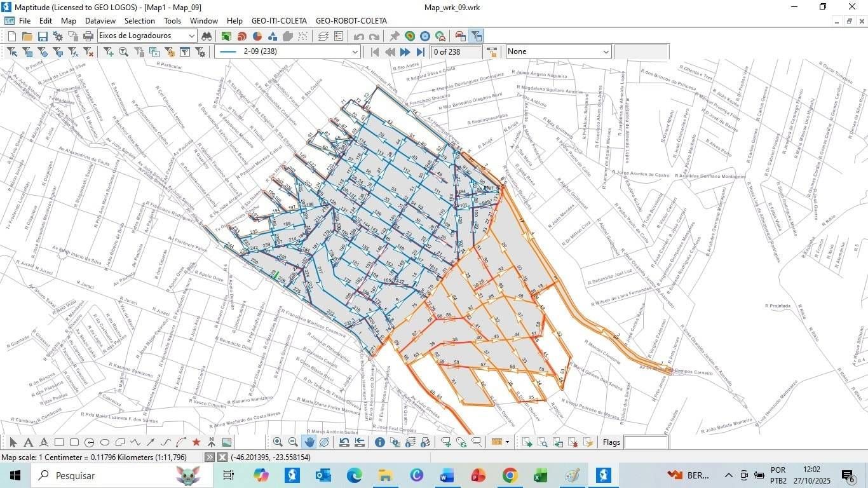Toggle the Pan hand tool
Image resolution: width=868 pixels, height=488 pixels.
[x=309, y=442]
